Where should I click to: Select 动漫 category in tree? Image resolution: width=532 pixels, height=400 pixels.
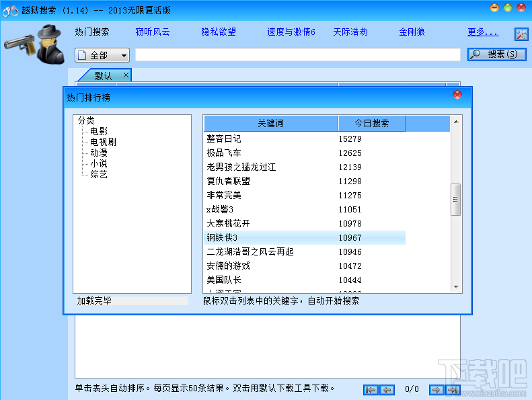(x=99, y=153)
